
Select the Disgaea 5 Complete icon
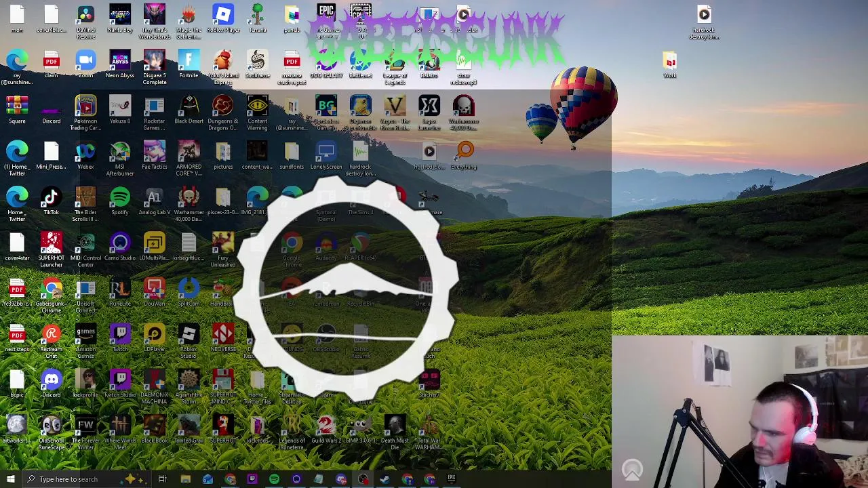coord(154,67)
